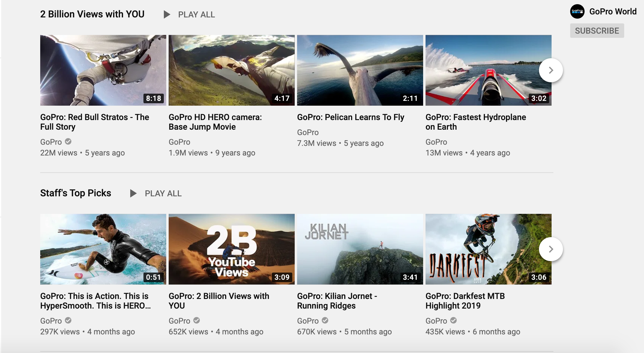Click GoPro channel name under Darkfest video

[436, 321]
